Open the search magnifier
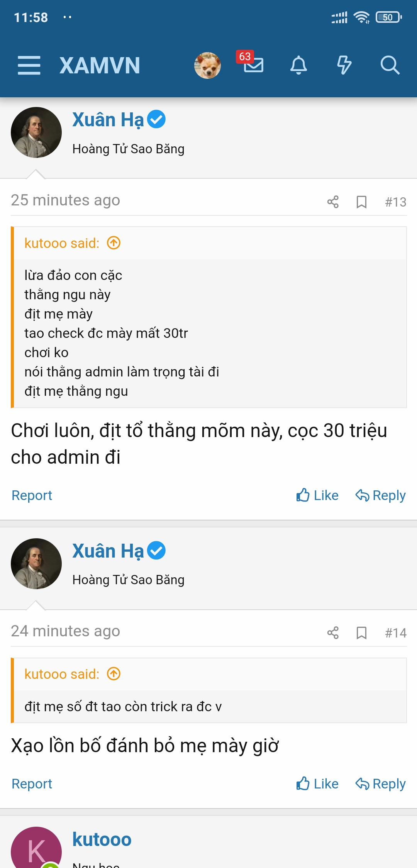 (390, 65)
